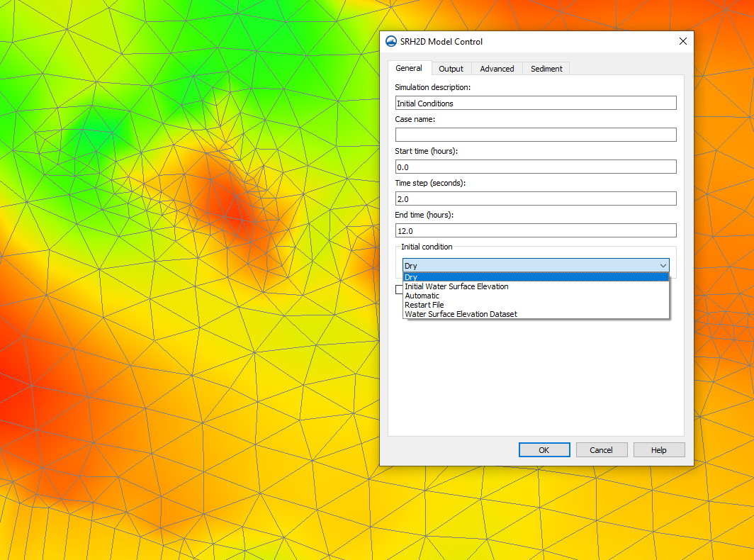
Task: Close the SRH2D Model Control dialog
Action: point(682,41)
